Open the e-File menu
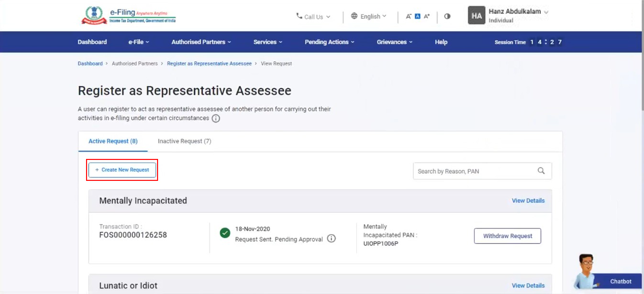The image size is (644, 294). click(138, 42)
